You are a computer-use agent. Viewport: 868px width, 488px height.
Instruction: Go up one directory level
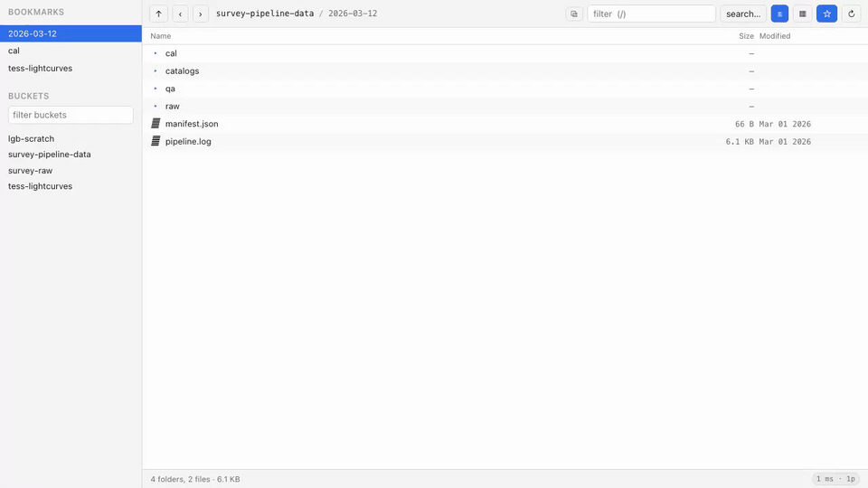tap(158, 14)
